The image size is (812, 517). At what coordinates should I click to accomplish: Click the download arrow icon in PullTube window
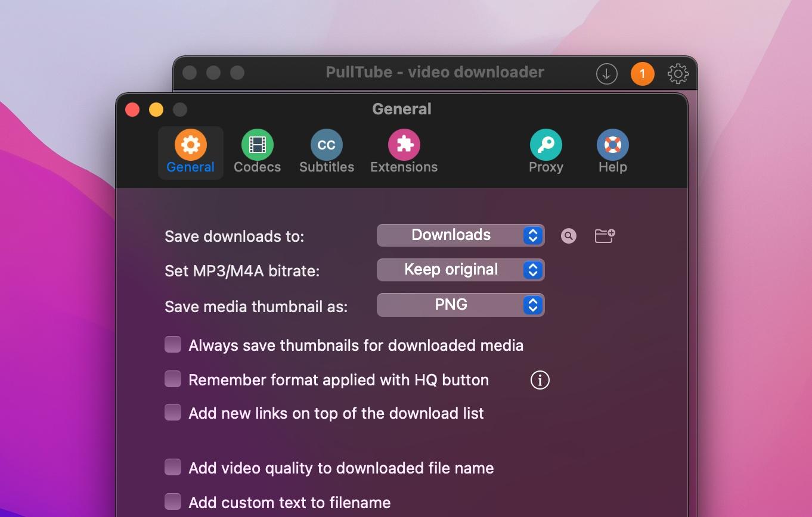(x=606, y=74)
